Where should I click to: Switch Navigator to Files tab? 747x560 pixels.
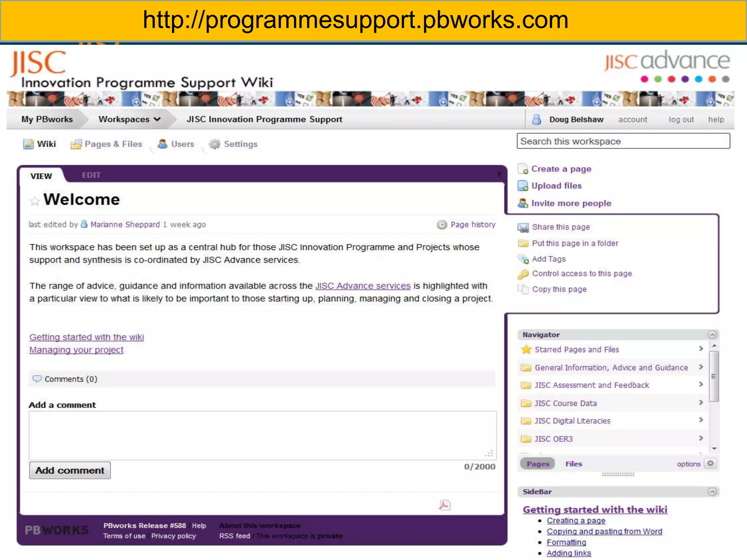(574, 464)
